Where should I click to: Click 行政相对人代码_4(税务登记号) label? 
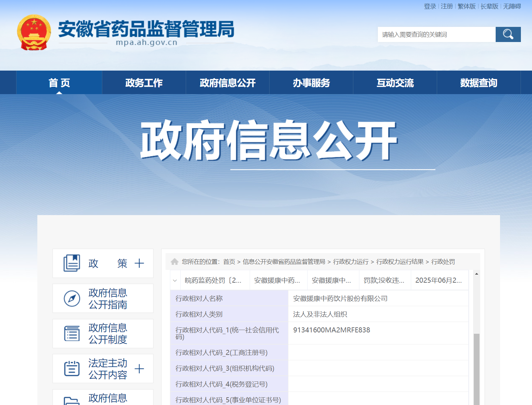(x=221, y=384)
